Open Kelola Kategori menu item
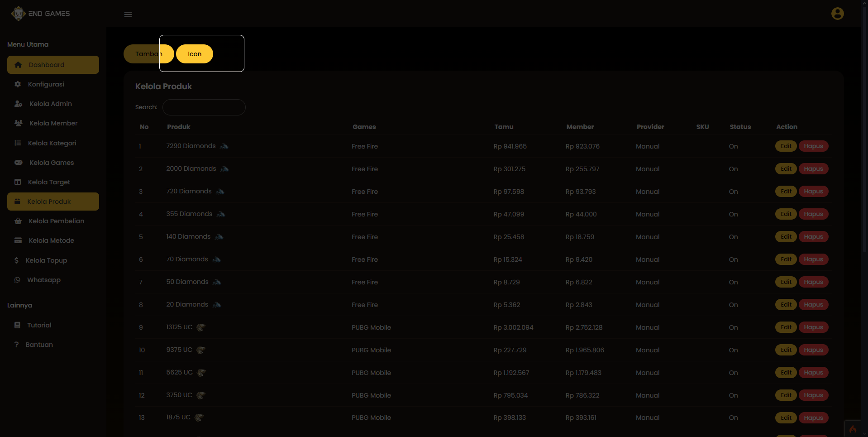The height and width of the screenshot is (437, 868). pos(53,143)
